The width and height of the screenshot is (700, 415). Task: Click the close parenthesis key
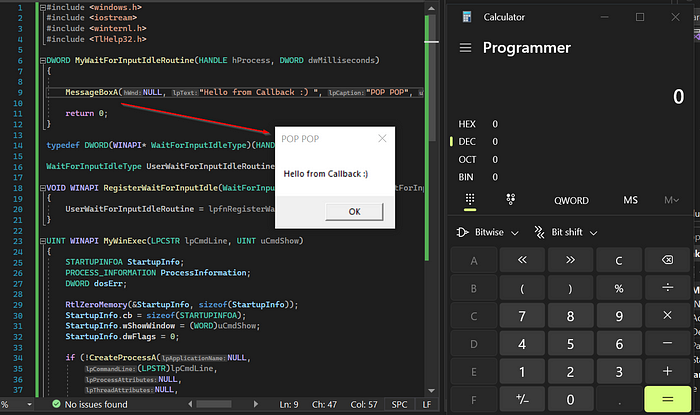[x=570, y=288]
